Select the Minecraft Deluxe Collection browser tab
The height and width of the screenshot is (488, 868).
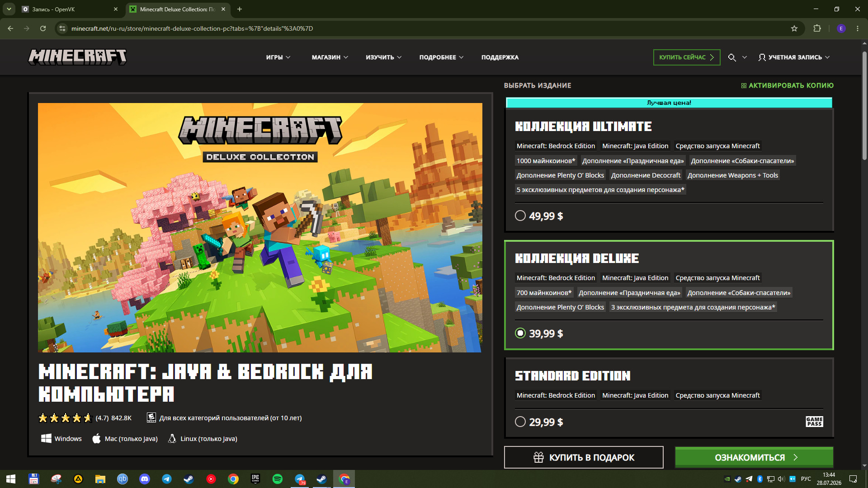pyautogui.click(x=177, y=9)
